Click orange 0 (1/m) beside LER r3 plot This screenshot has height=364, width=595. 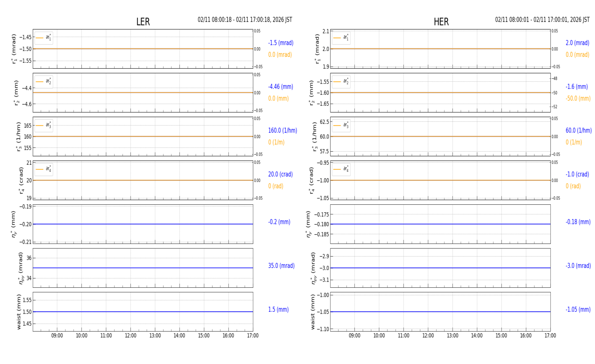(276, 142)
